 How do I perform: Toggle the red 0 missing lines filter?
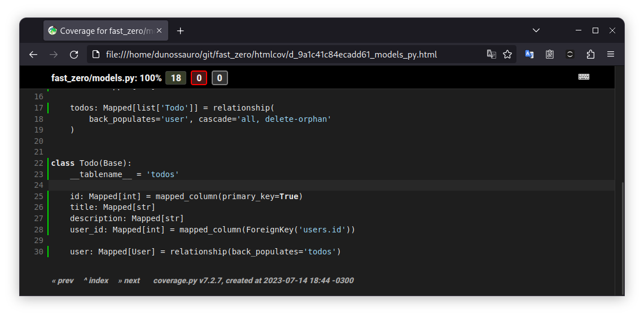(199, 78)
